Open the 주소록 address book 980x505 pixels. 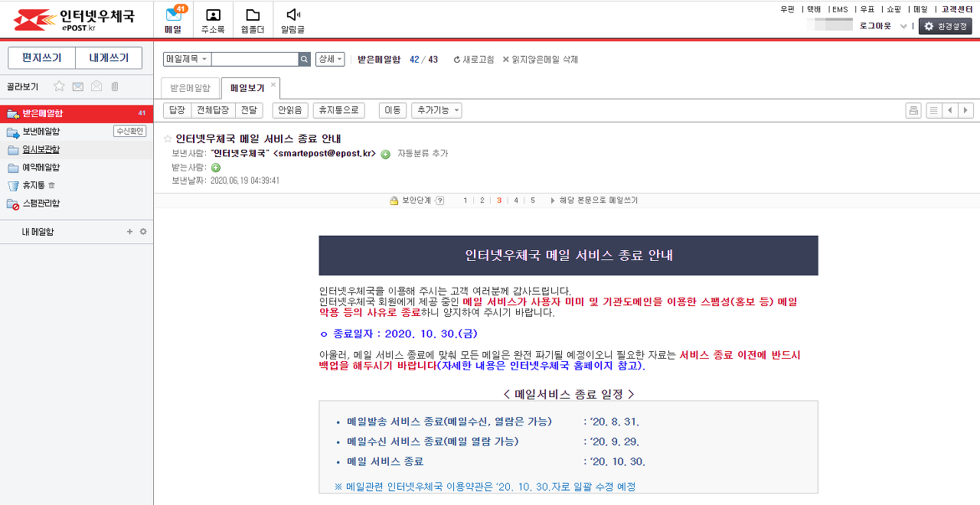tap(213, 20)
